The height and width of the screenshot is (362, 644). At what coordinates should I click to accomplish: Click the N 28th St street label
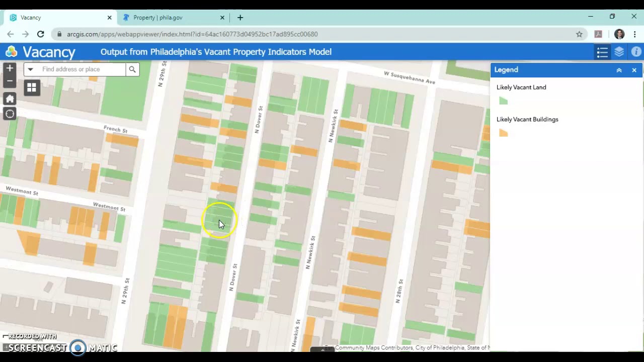point(398,291)
